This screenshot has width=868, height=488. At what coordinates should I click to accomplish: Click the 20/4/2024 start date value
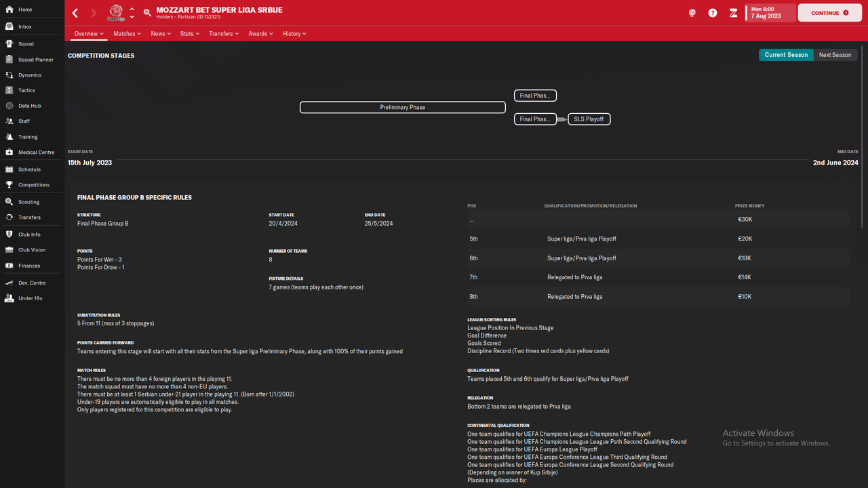point(283,223)
